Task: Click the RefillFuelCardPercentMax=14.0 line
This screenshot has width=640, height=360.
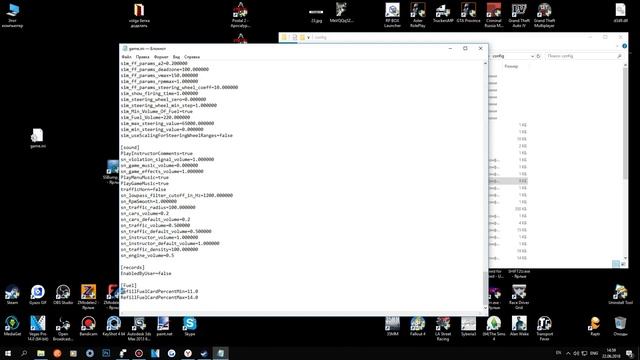Action: tap(159, 298)
